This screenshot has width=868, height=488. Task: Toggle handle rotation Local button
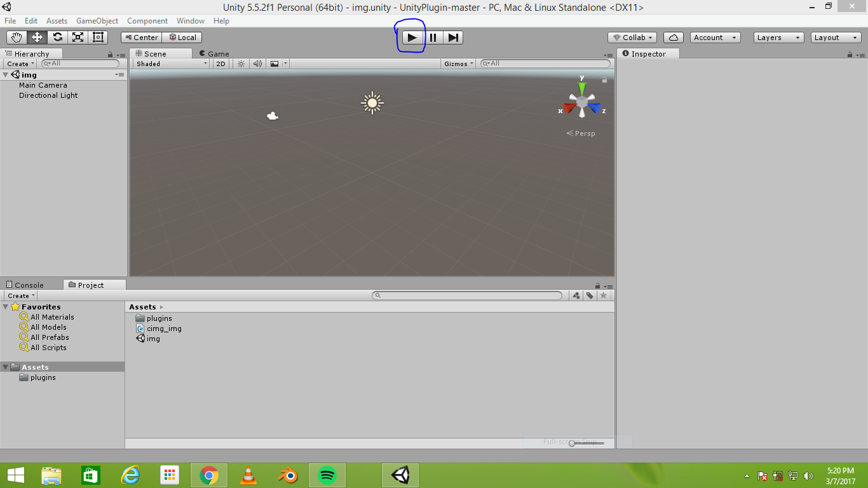pos(182,37)
